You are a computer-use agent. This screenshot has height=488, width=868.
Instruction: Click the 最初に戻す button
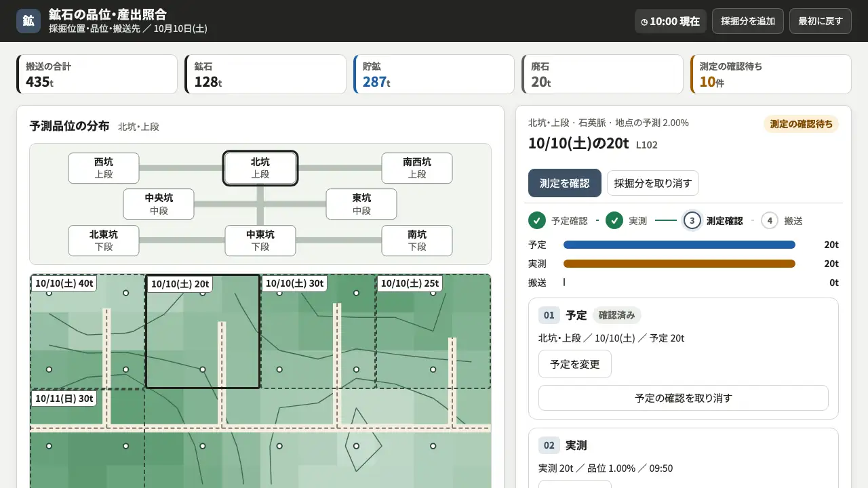click(x=820, y=21)
